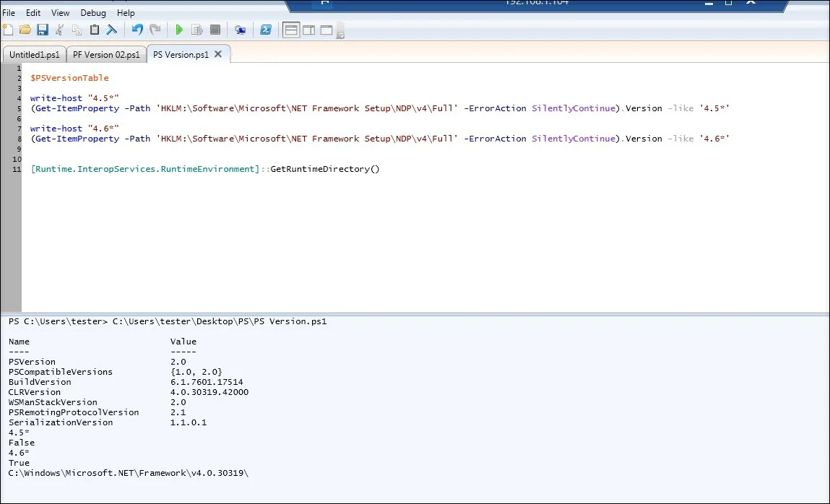This screenshot has height=504, width=830.
Task: Toggle Show Script Pane Top layout
Action: click(291, 30)
